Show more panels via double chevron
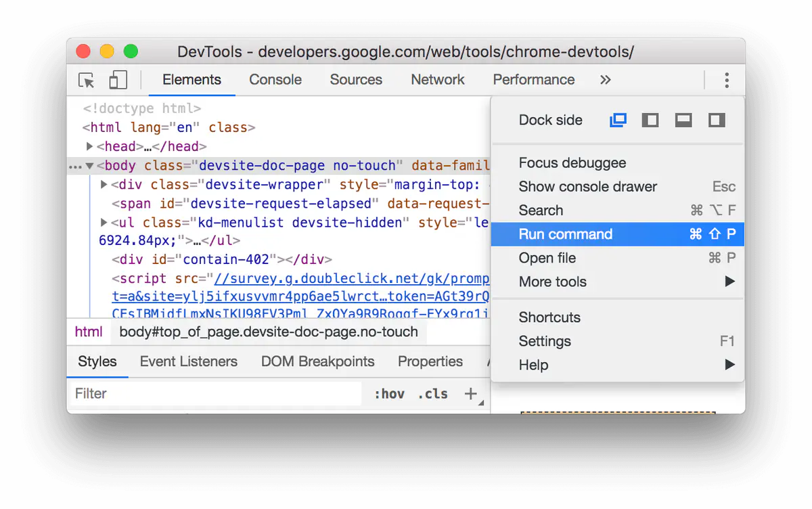Image resolution: width=812 pixels, height=509 pixels. [x=605, y=80]
